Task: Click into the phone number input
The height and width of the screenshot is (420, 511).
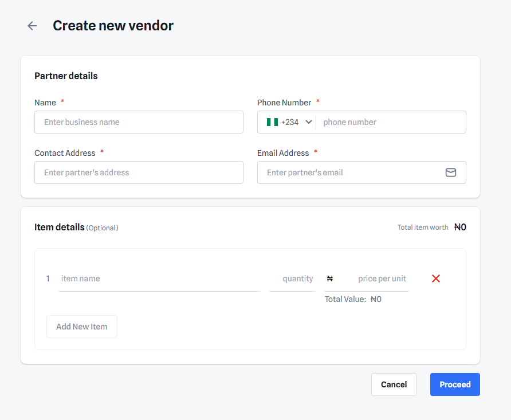Action: 391,122
